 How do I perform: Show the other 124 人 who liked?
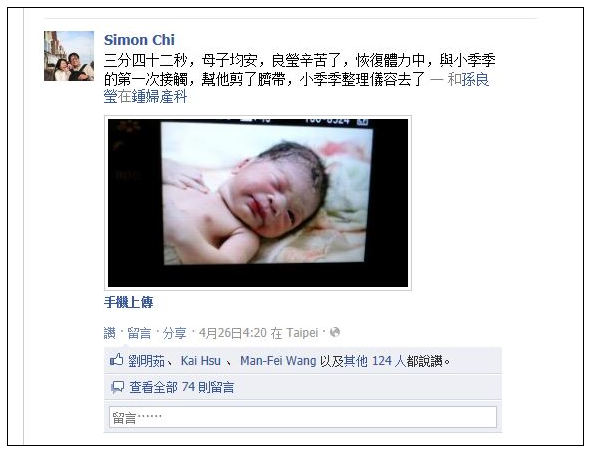point(389,361)
